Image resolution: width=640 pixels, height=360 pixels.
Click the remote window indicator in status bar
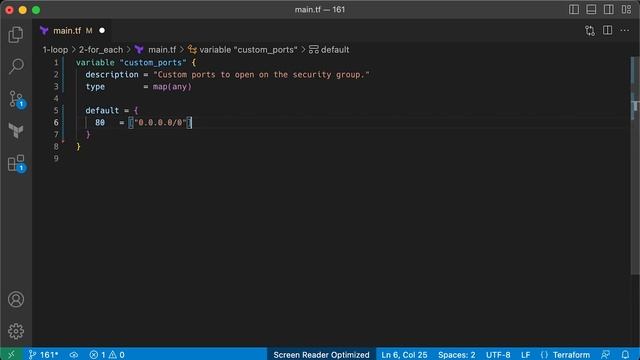pyautogui.click(x=11, y=354)
